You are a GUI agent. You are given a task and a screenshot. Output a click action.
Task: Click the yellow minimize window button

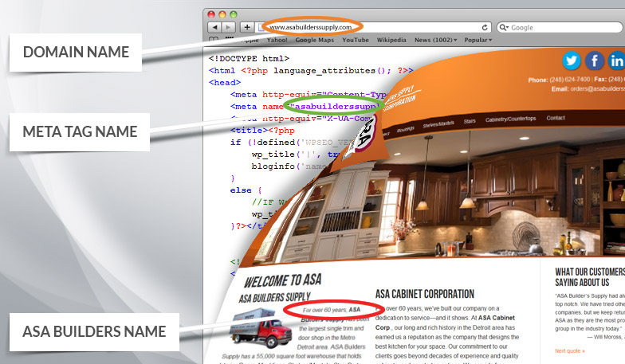222,14
